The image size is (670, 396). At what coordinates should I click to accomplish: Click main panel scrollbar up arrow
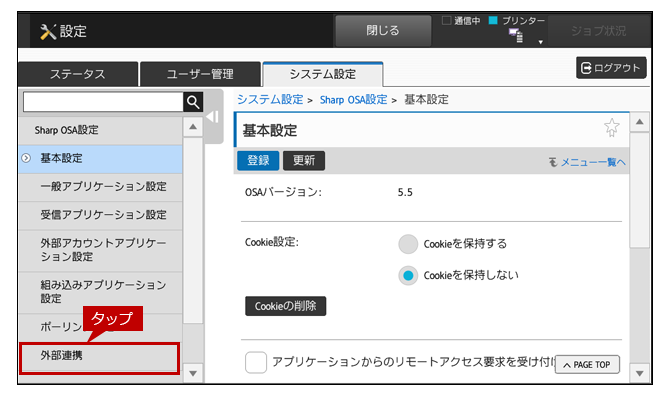click(640, 122)
